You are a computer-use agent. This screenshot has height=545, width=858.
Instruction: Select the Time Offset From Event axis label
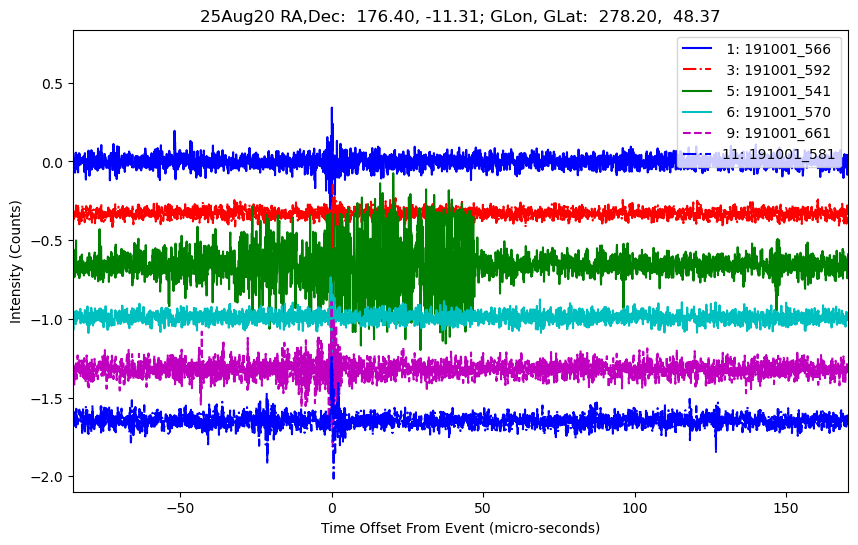(x=460, y=528)
